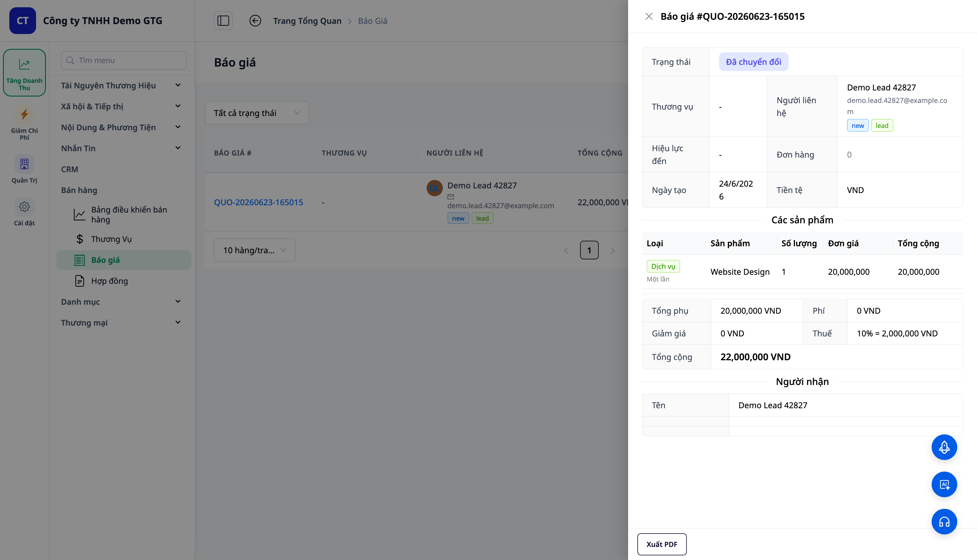Click the back arrow circle icon

point(255,21)
